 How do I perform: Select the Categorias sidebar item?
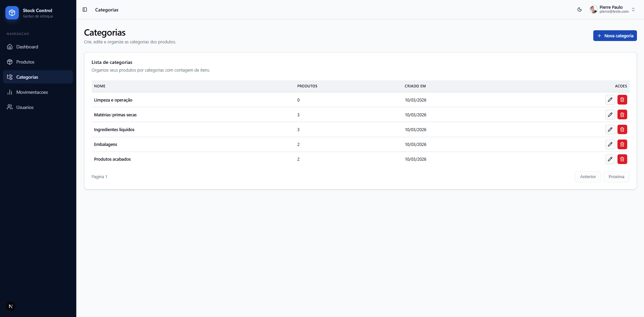(27, 77)
